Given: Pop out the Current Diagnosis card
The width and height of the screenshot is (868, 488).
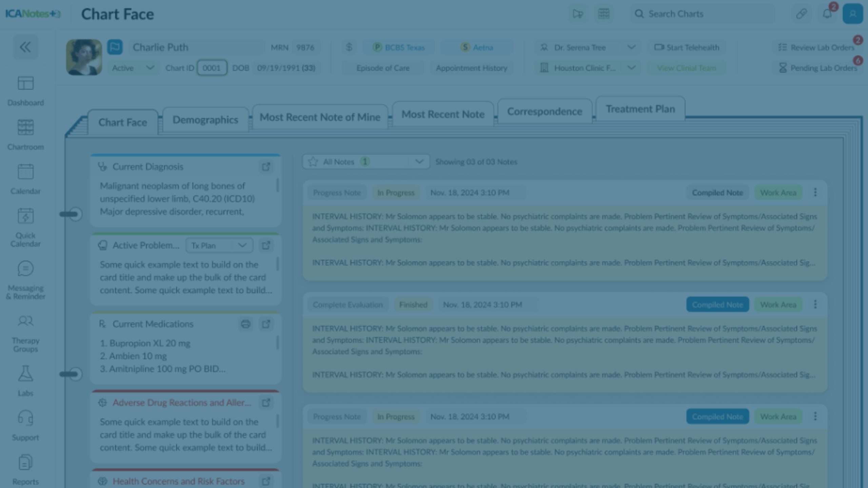Looking at the screenshot, I should tap(266, 167).
